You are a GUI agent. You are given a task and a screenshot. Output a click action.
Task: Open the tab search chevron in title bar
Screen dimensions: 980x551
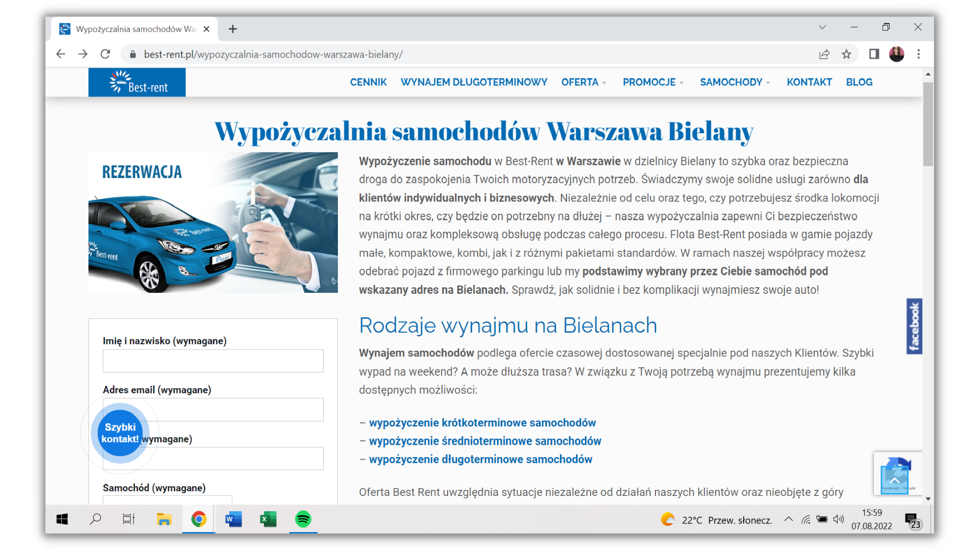pyautogui.click(x=822, y=27)
